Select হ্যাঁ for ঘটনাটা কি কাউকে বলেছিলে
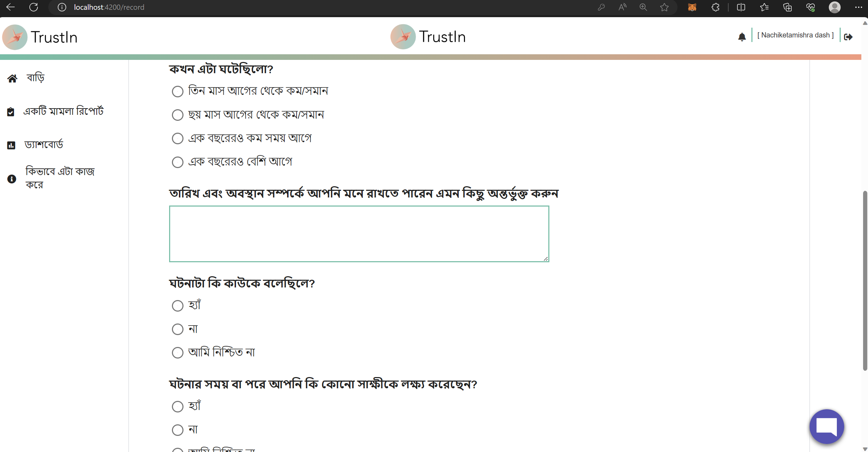868x452 pixels. tap(178, 306)
